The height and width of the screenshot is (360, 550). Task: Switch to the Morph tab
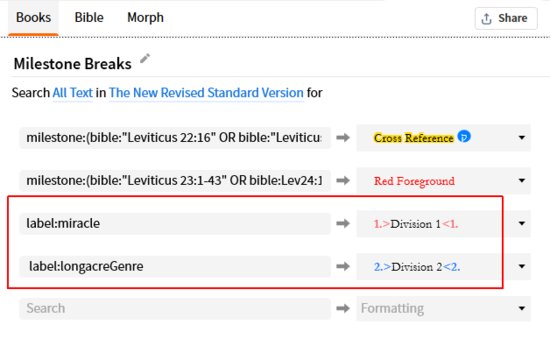click(145, 18)
